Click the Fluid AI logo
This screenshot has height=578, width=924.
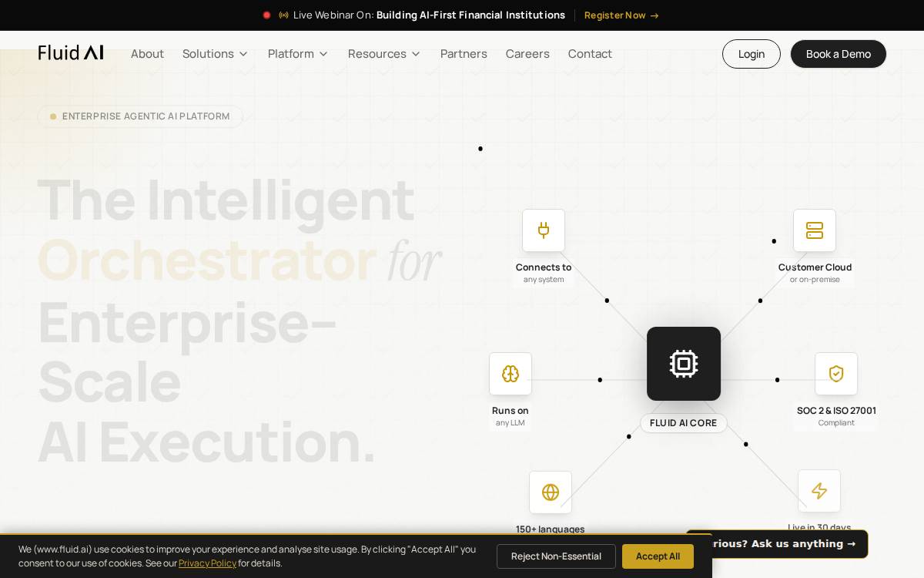click(x=71, y=53)
